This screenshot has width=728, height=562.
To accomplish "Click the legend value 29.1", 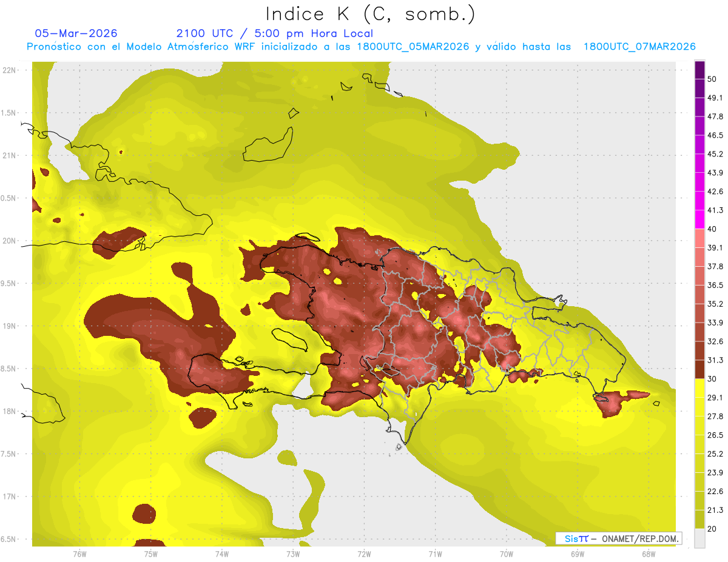I will tap(715, 398).
